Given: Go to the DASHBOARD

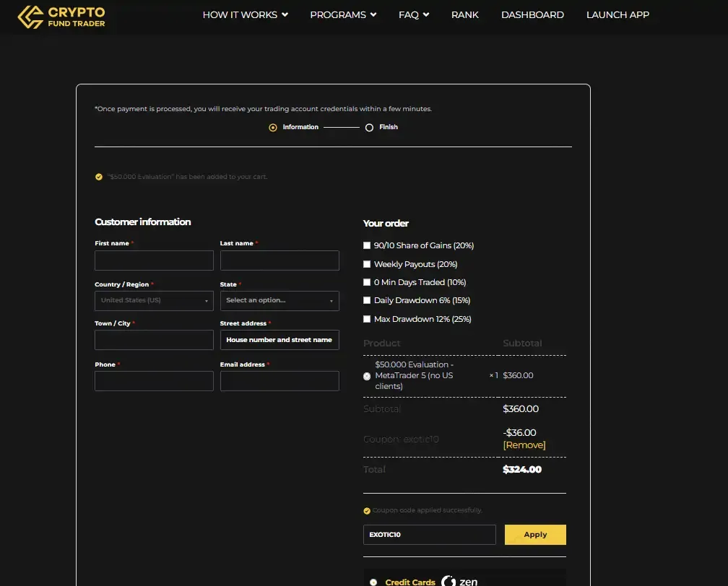Looking at the screenshot, I should [x=532, y=14].
